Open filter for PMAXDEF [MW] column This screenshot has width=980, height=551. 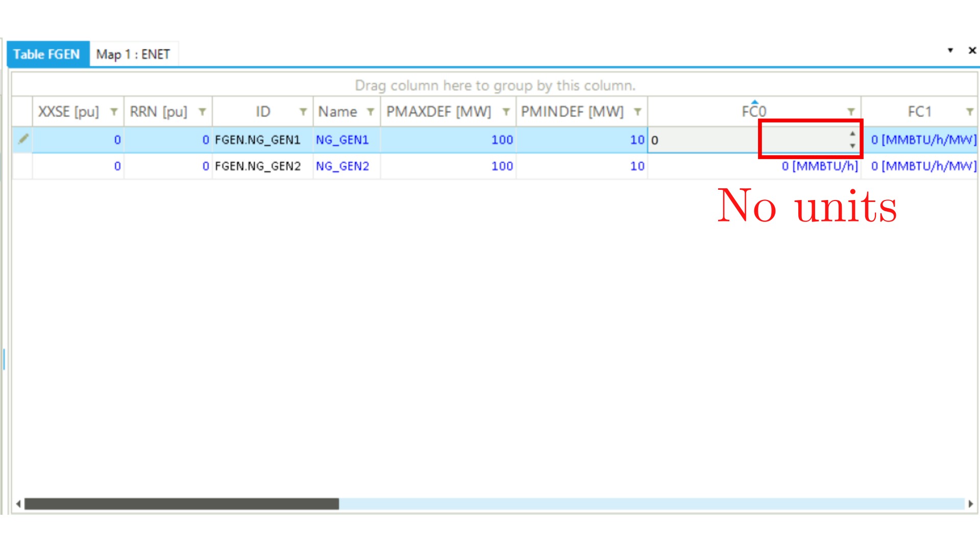pos(506,112)
